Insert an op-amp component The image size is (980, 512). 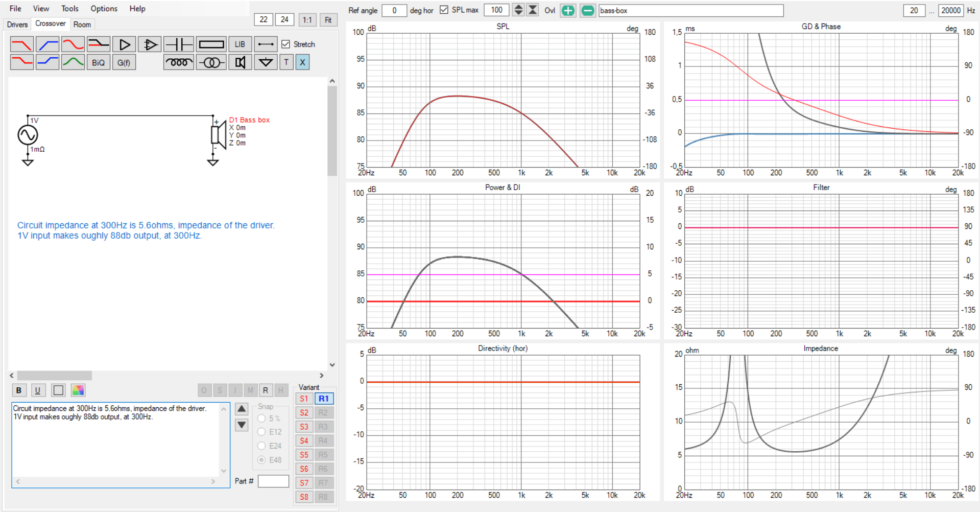click(150, 44)
